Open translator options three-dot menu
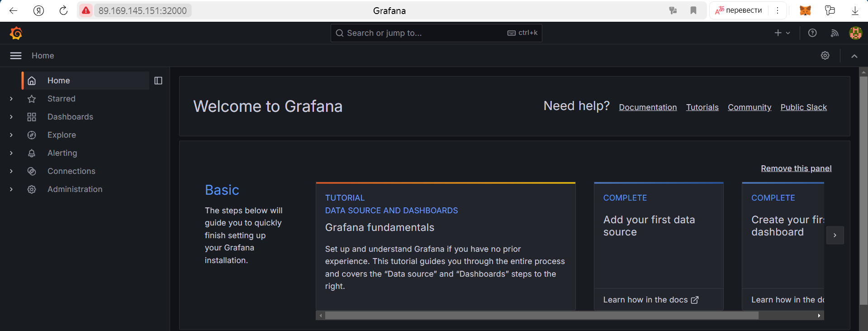Viewport: 868px width, 331px height. tap(778, 10)
